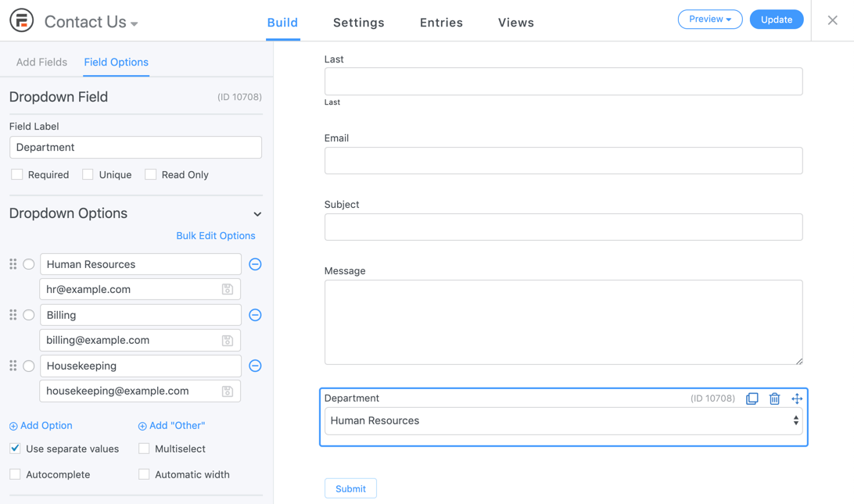Click the Last name input field

564,81
